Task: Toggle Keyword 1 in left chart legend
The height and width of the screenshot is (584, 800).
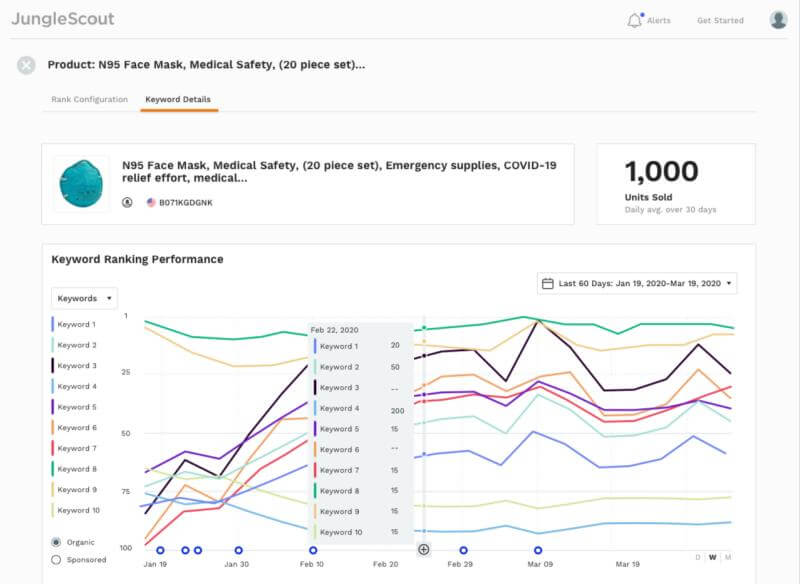Action: pyautogui.click(x=74, y=324)
